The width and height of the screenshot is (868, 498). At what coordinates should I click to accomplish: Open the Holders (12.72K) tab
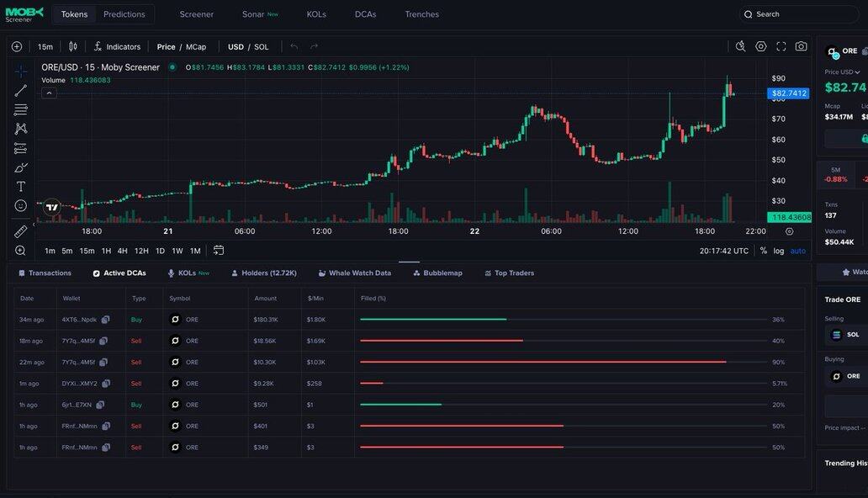pyautogui.click(x=263, y=273)
